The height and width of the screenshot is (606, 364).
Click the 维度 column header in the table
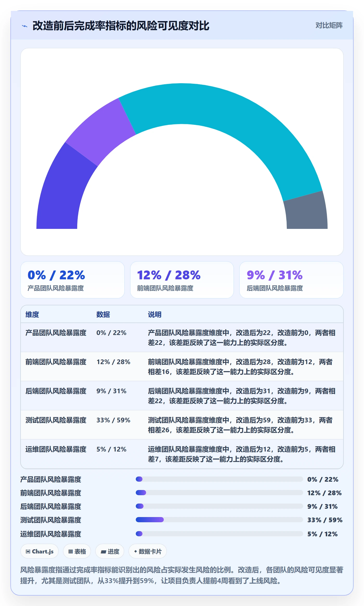pyautogui.click(x=32, y=314)
